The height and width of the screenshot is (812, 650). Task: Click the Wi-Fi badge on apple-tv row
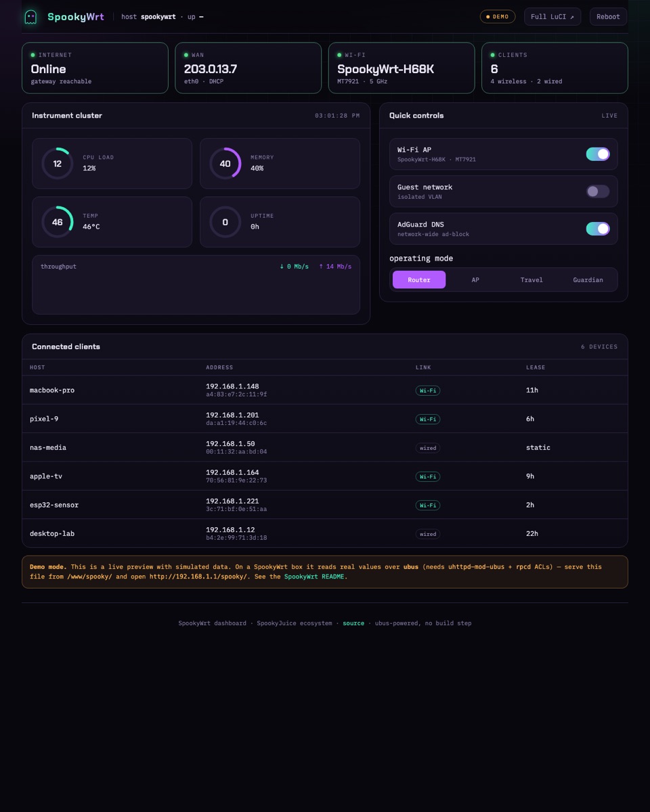coord(428,476)
